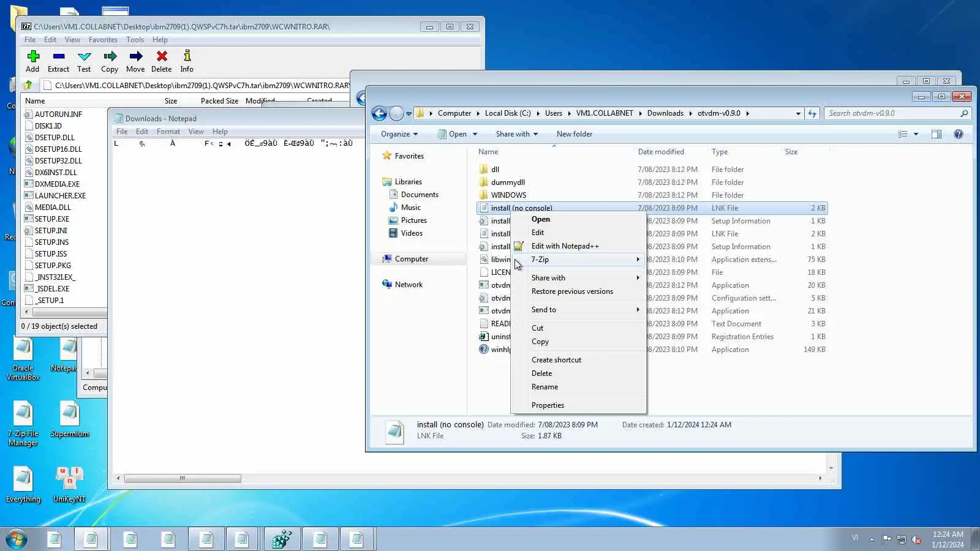Select Create shortcut from context menu
Viewport: 980px width, 551px height.
pyautogui.click(x=578, y=360)
